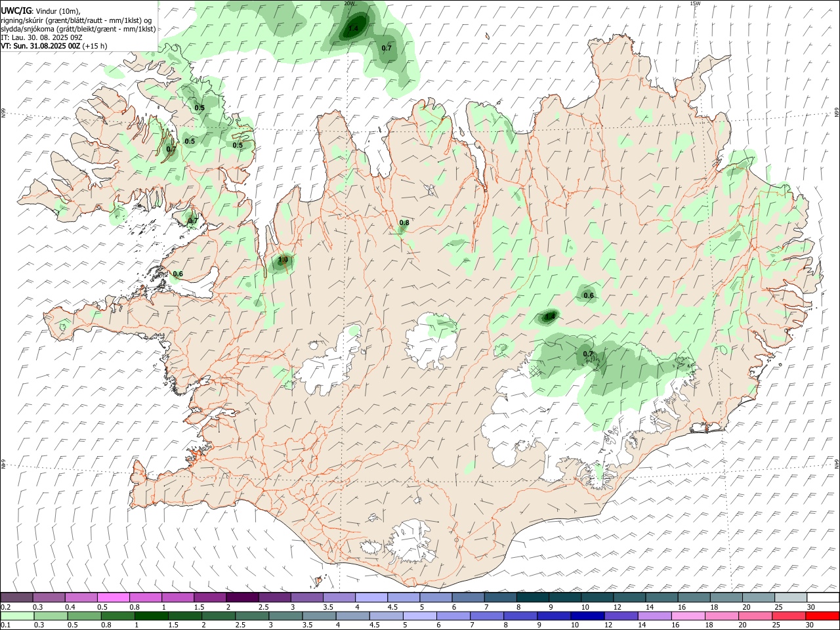Click the 0.7 value on Vatnajökull's northeast edge
840x630 pixels.
pyautogui.click(x=588, y=354)
